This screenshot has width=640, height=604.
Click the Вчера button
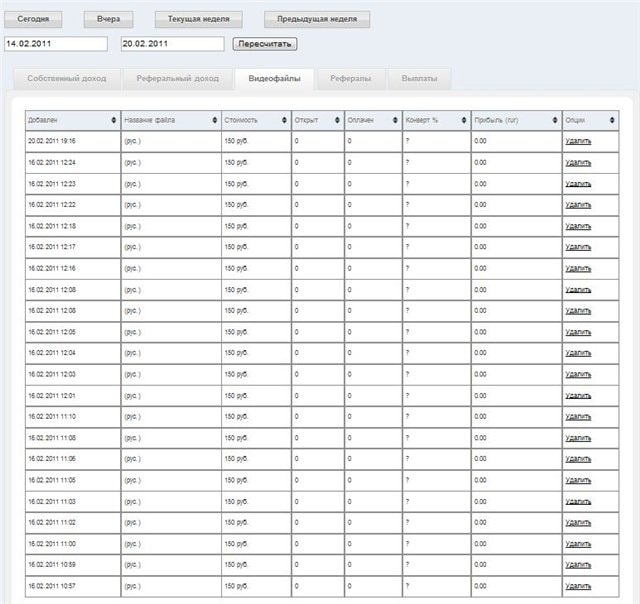point(108,19)
